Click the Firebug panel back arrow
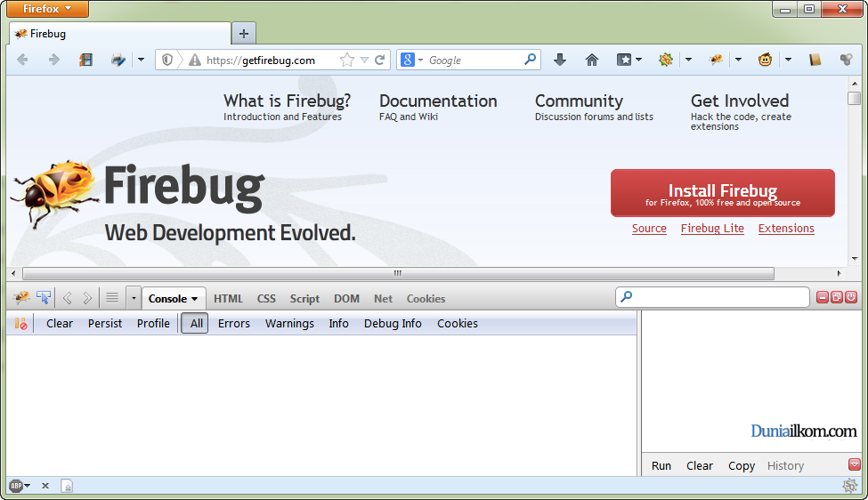This screenshot has height=500, width=868. (x=68, y=298)
